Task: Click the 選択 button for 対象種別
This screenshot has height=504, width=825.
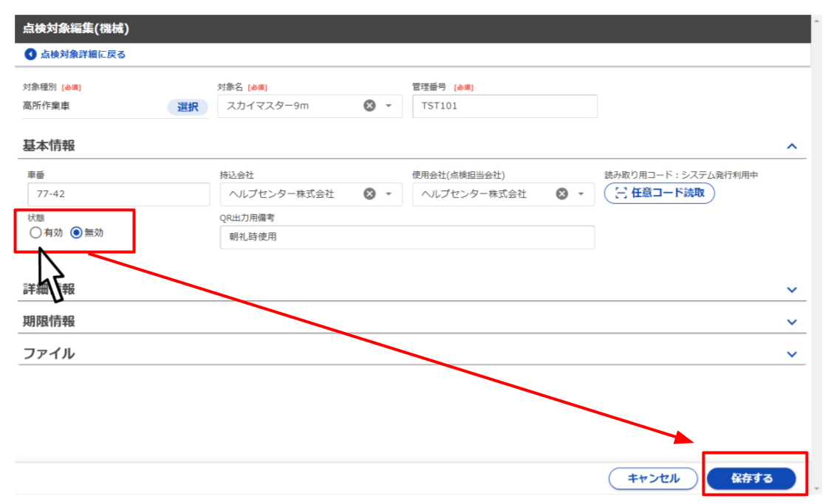Action: point(188,106)
